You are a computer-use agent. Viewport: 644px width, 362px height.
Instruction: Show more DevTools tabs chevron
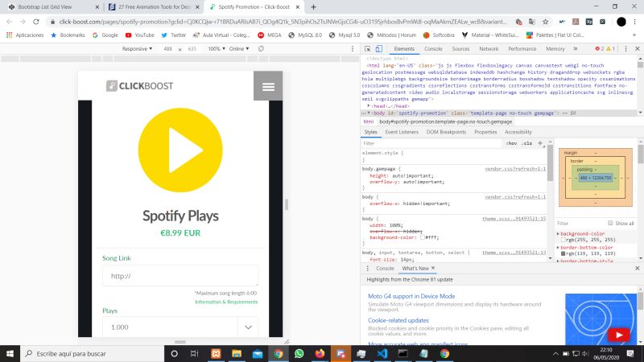point(576,49)
